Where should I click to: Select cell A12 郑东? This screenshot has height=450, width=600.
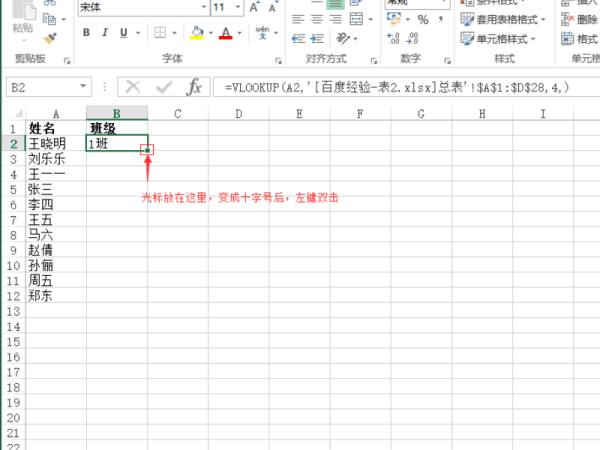point(56,295)
